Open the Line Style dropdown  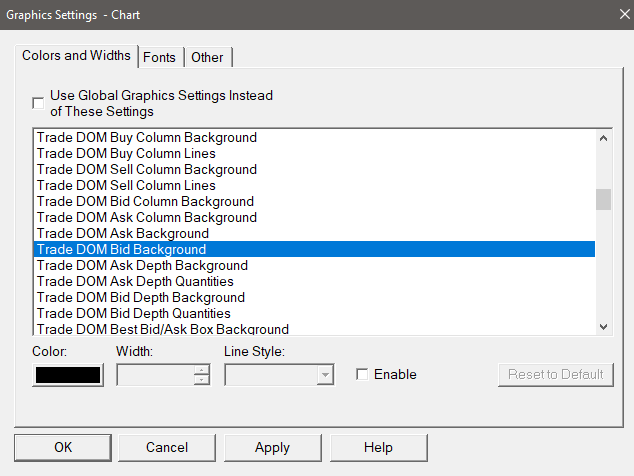[x=325, y=375]
